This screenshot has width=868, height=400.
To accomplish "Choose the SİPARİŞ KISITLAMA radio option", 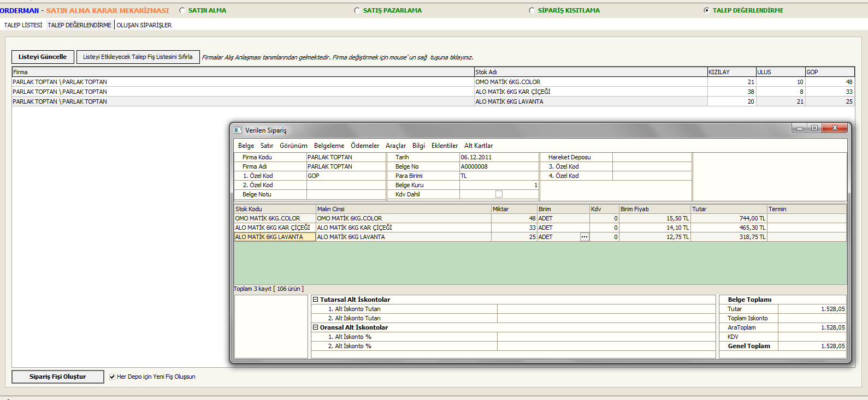I will pos(532,10).
